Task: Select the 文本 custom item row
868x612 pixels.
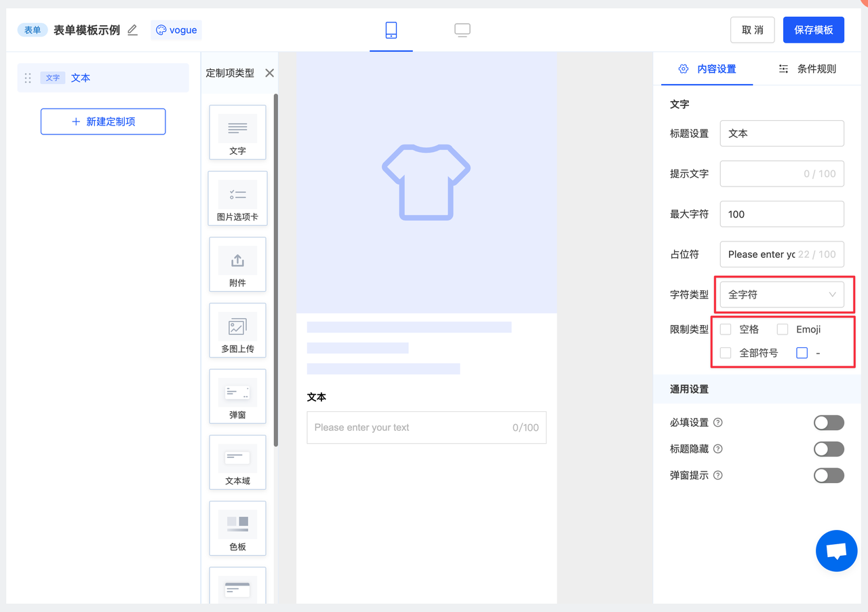Action: tap(103, 78)
